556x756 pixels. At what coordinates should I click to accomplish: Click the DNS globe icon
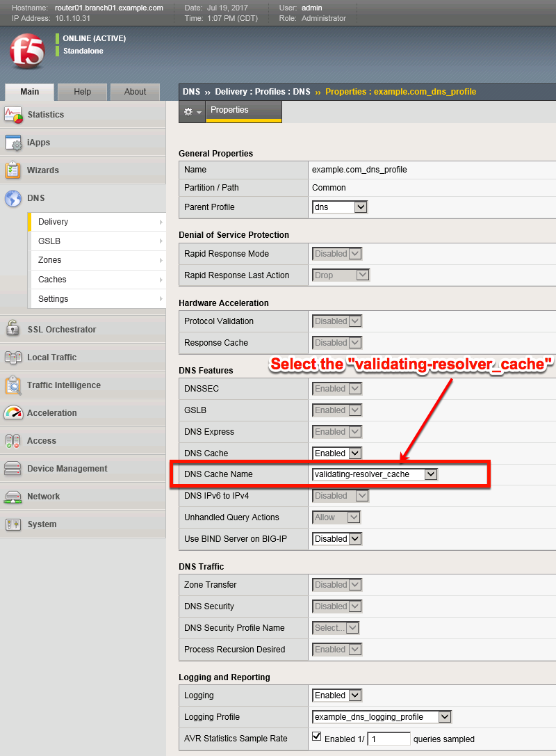pyautogui.click(x=13, y=198)
